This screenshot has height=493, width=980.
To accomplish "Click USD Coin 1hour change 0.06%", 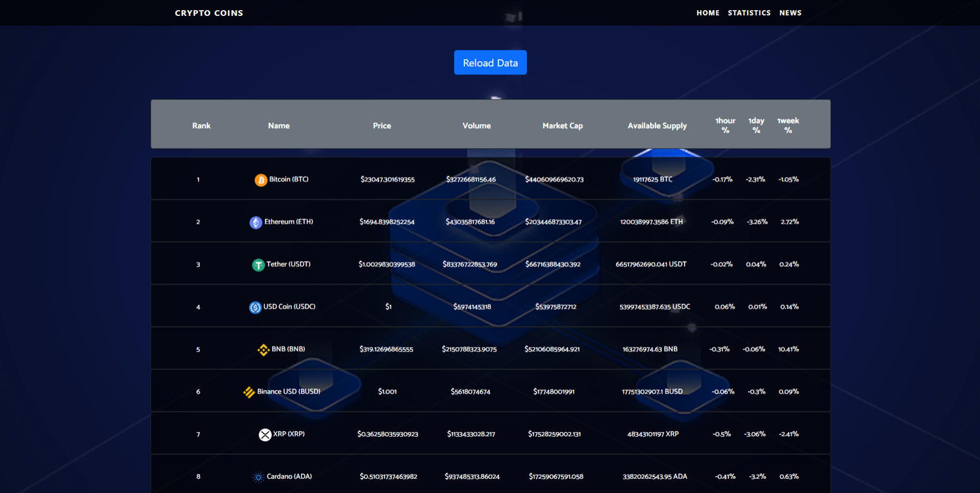I will click(725, 307).
